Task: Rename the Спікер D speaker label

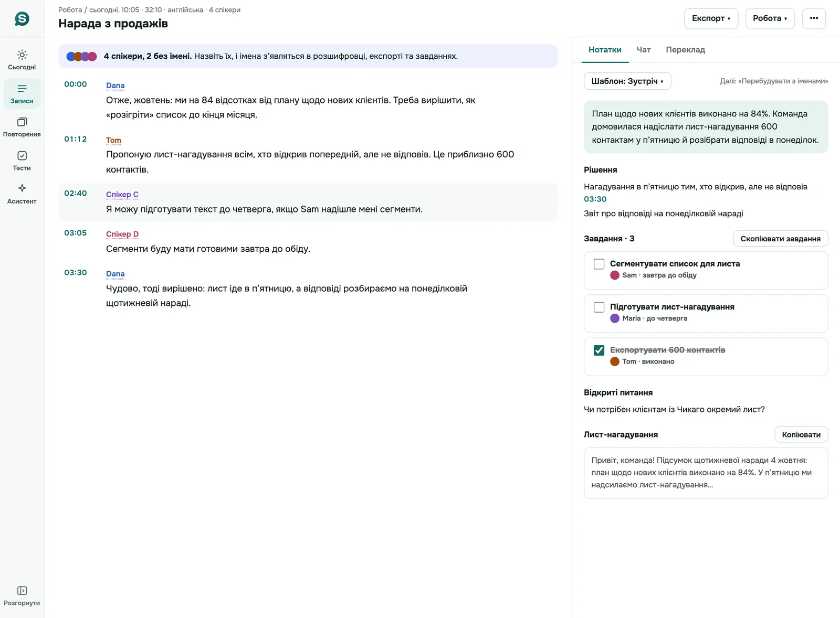Action: (x=122, y=234)
